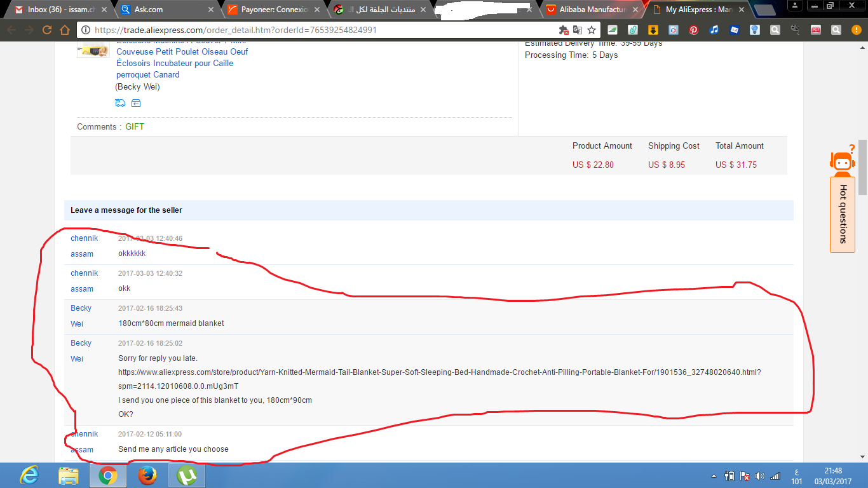Viewport: 868px width, 488px height.
Task: Open the orange download arrow extension
Action: coord(653,30)
